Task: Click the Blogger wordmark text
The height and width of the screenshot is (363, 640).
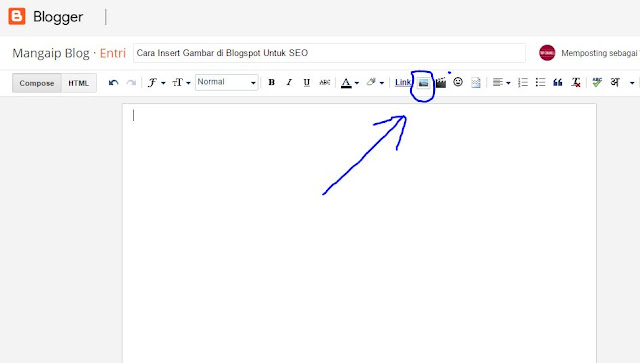Action: point(58,17)
